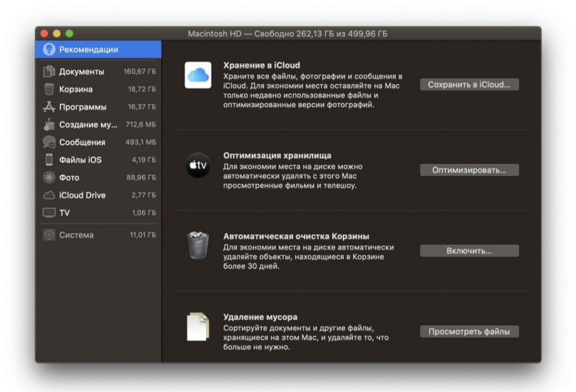Click the Photos flower icon beside Фото

point(49,178)
